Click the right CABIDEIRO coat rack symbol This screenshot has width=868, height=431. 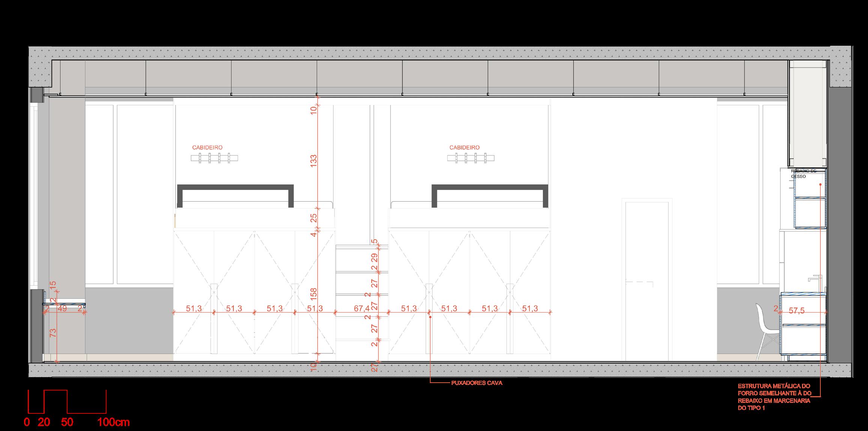pos(471,158)
